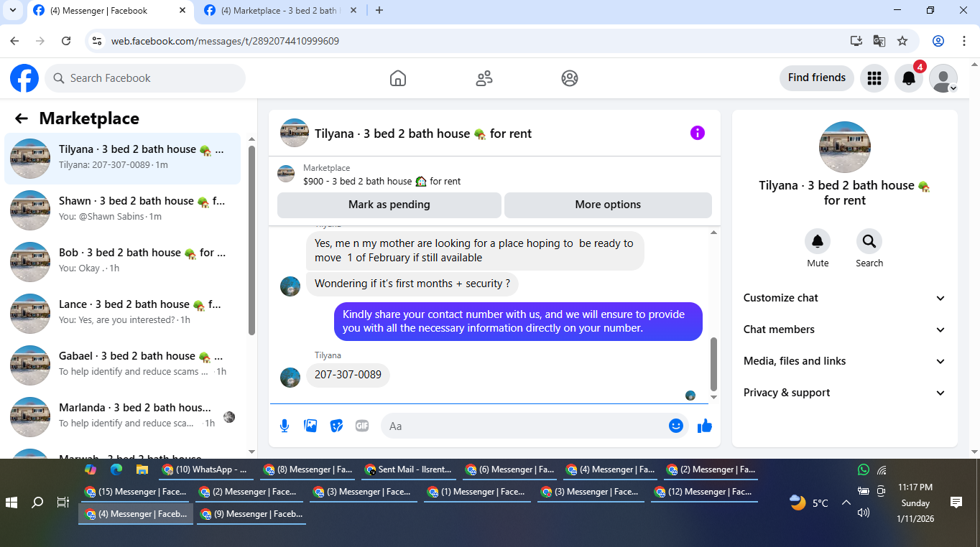Open the Lance conversation in the list
The height and width of the screenshot is (547, 980).
point(123,314)
